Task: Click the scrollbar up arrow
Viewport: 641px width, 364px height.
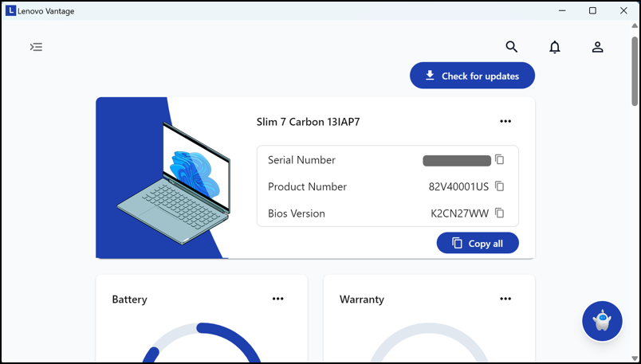Action: (635, 26)
